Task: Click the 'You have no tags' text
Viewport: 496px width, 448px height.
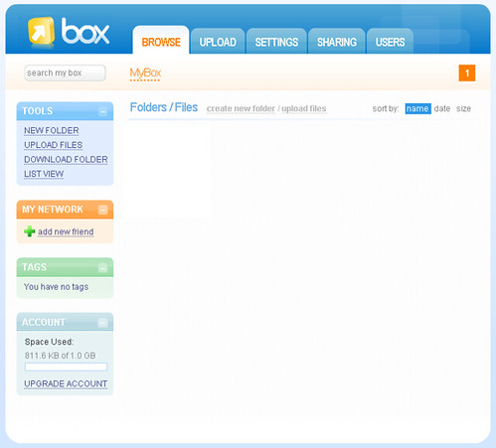Action: point(56,287)
